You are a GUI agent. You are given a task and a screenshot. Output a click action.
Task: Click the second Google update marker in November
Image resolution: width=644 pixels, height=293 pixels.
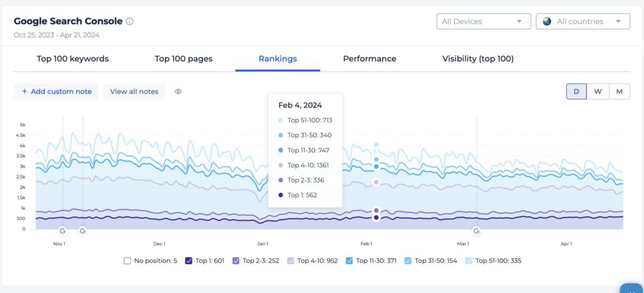[x=82, y=231]
